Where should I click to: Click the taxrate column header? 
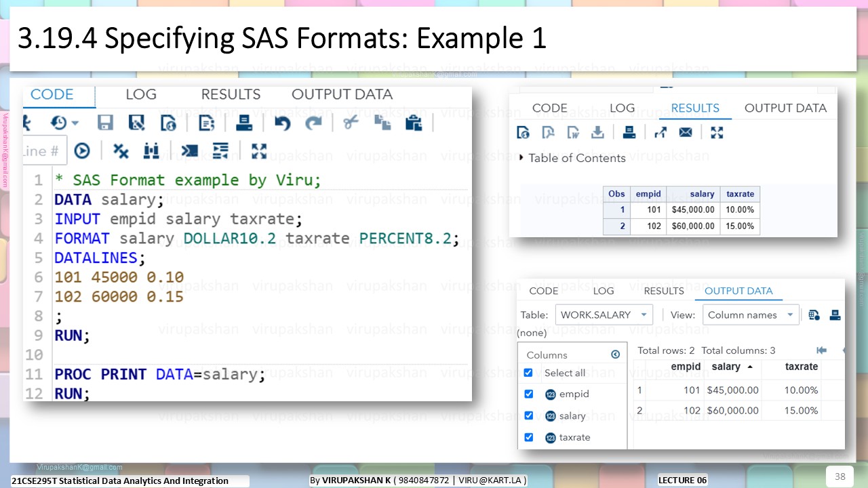click(x=802, y=367)
